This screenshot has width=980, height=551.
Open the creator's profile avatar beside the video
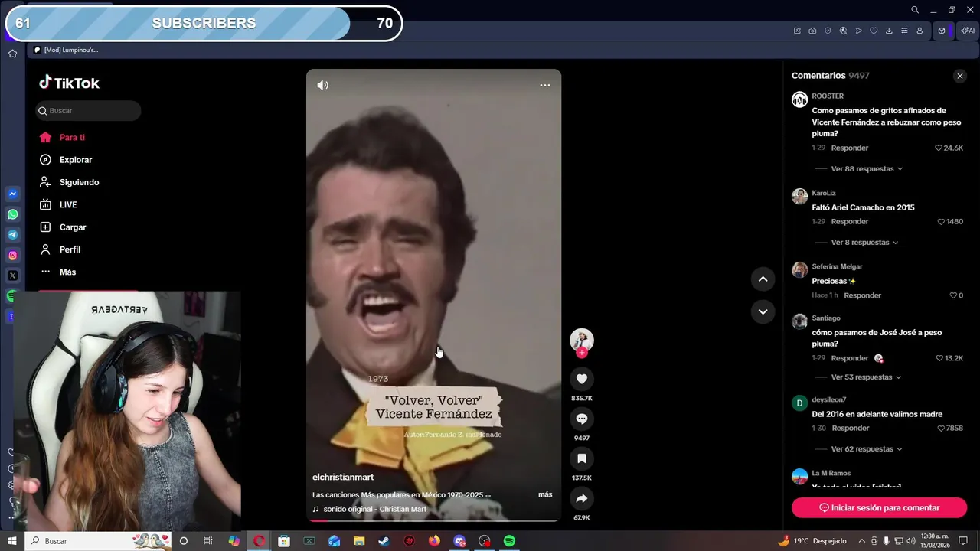click(x=582, y=340)
